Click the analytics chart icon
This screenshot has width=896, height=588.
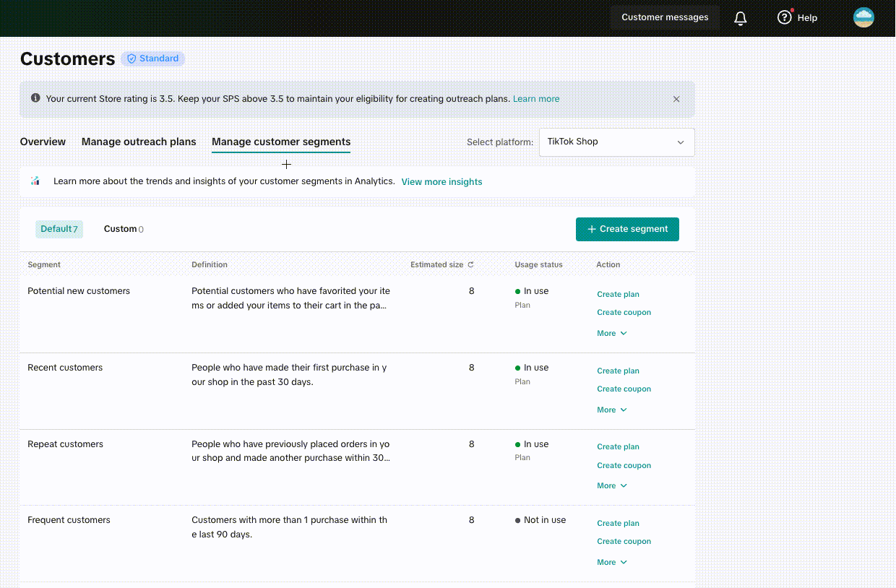pyautogui.click(x=35, y=181)
